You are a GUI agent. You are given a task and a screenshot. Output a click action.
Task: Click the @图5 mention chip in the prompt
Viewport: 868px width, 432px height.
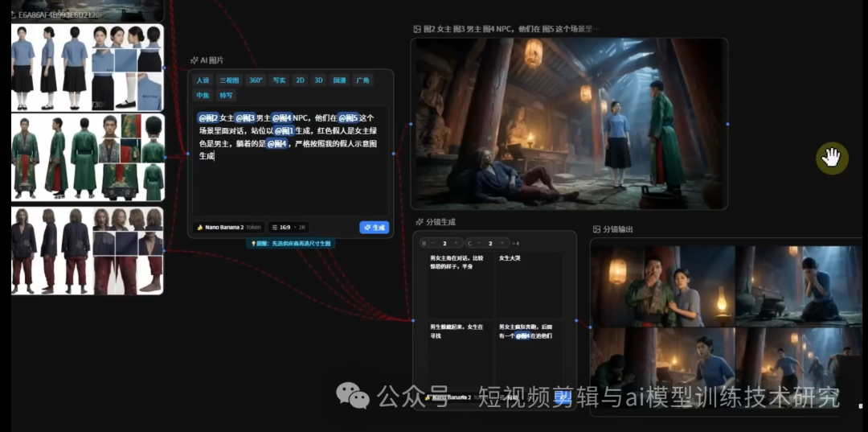[x=348, y=117]
